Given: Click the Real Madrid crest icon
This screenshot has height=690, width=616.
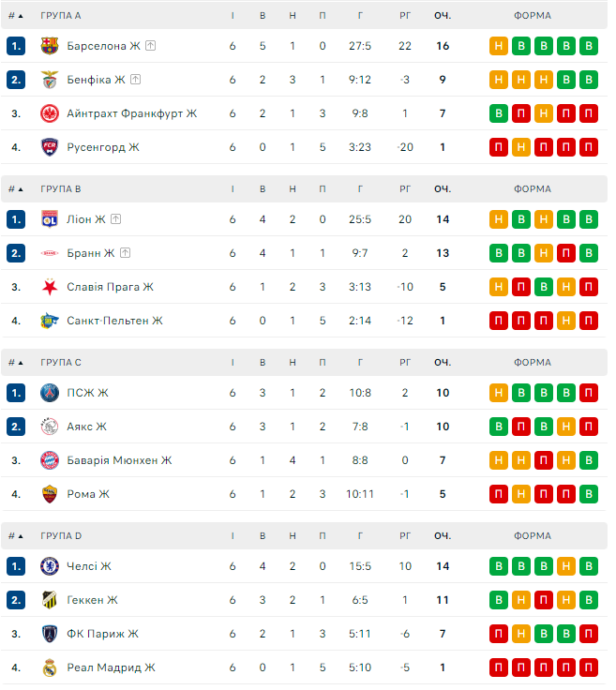Looking at the screenshot, I should pos(50,667).
